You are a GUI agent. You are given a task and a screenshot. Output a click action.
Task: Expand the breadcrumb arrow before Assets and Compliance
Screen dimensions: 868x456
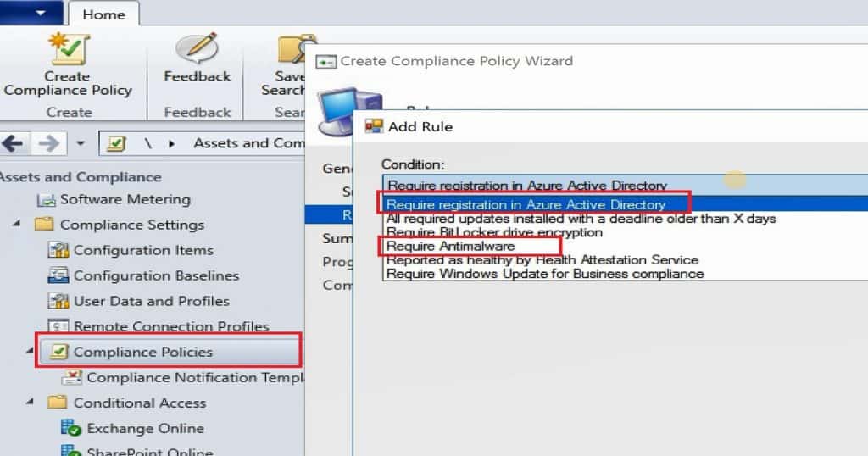[x=171, y=144]
